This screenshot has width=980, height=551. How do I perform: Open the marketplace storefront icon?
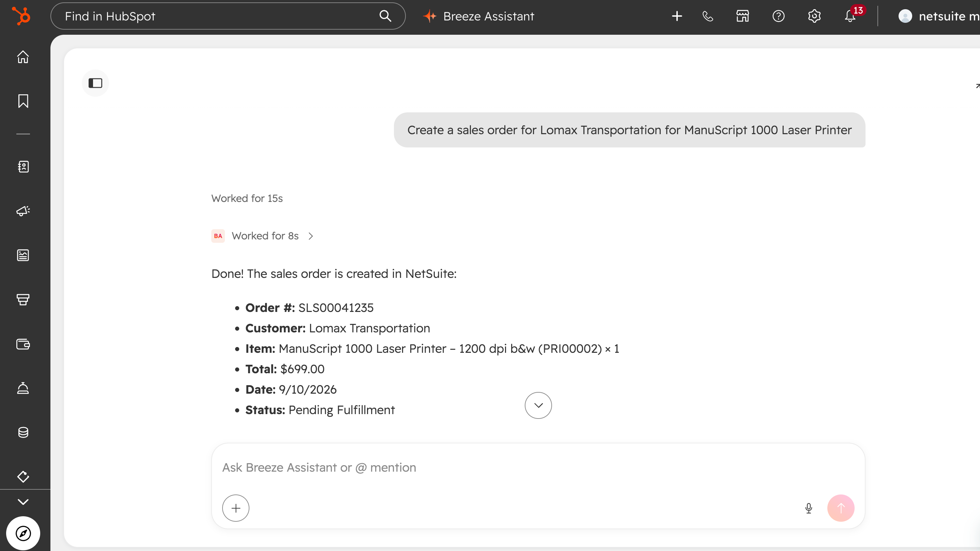point(742,16)
